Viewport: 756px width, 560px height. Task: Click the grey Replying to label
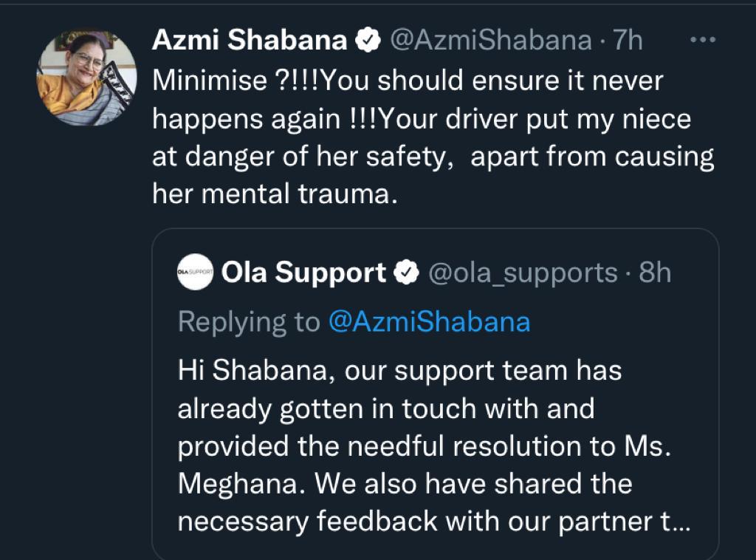(x=249, y=322)
